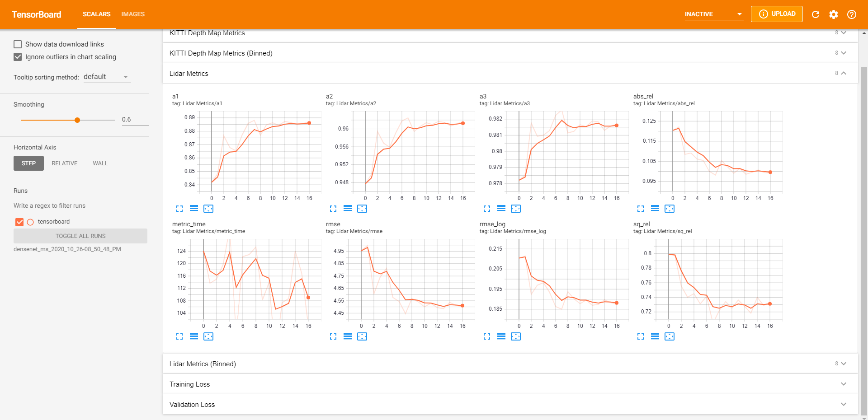Toggle y-axis log scale for a1 chart
The width and height of the screenshot is (868, 420).
194,209
